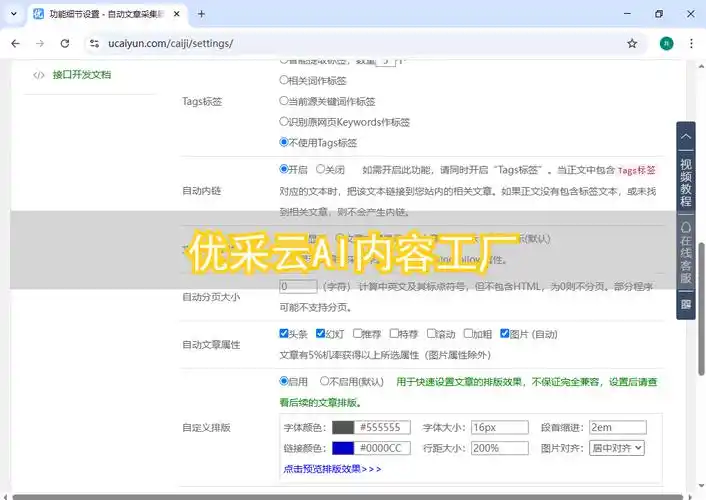
Task: Click the #0000CC color value field
Action: [x=382, y=448]
